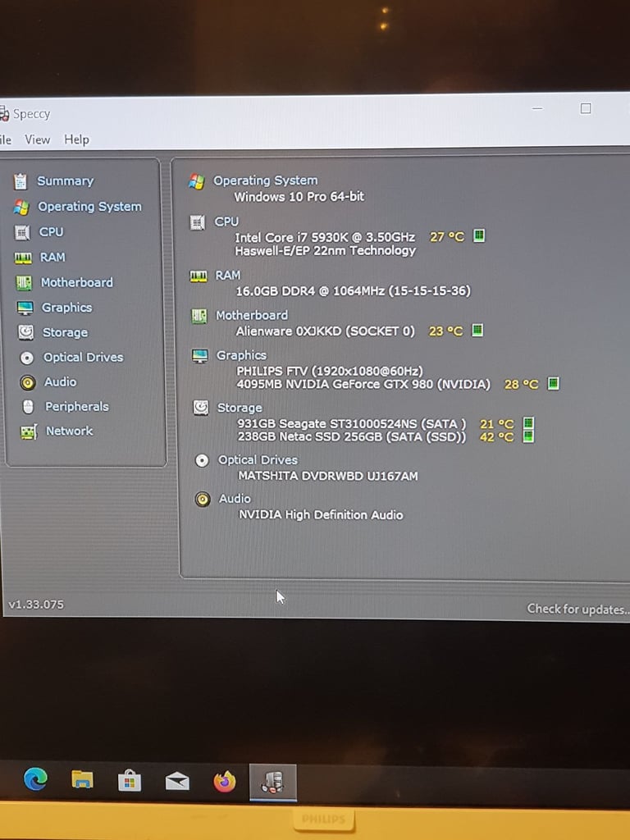Click the Network card icon in sidebar

(x=29, y=431)
